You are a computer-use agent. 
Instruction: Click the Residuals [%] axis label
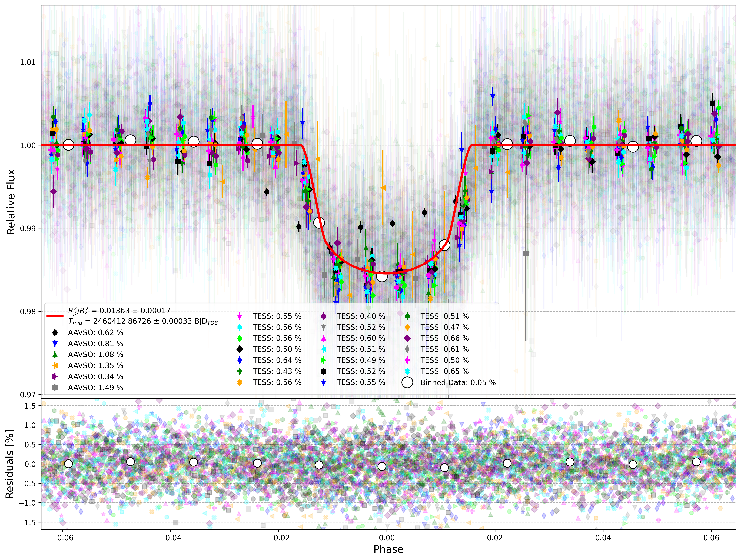(9, 464)
